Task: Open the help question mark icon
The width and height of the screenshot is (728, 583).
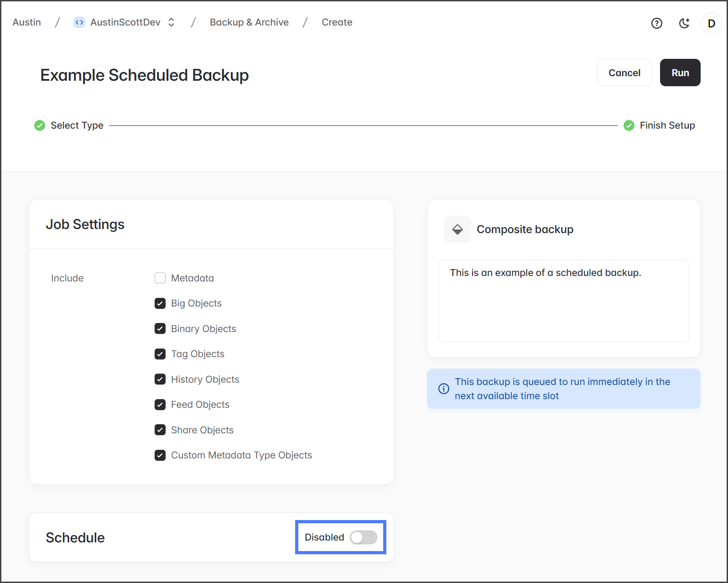Action: point(656,23)
